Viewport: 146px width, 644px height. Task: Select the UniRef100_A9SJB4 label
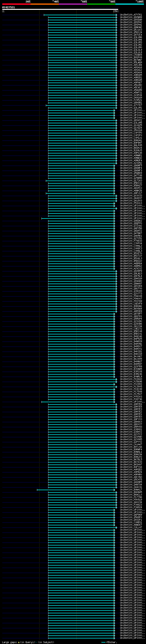[131, 65]
